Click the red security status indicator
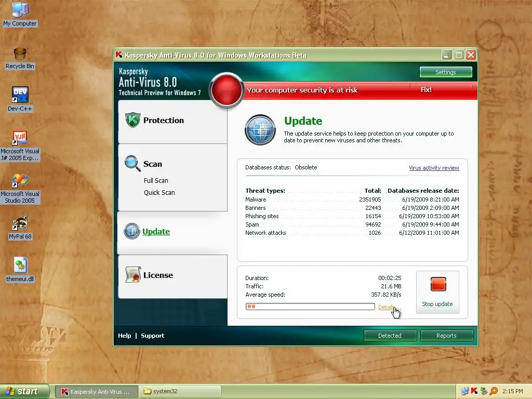The width and height of the screenshot is (532, 399). 227,90
